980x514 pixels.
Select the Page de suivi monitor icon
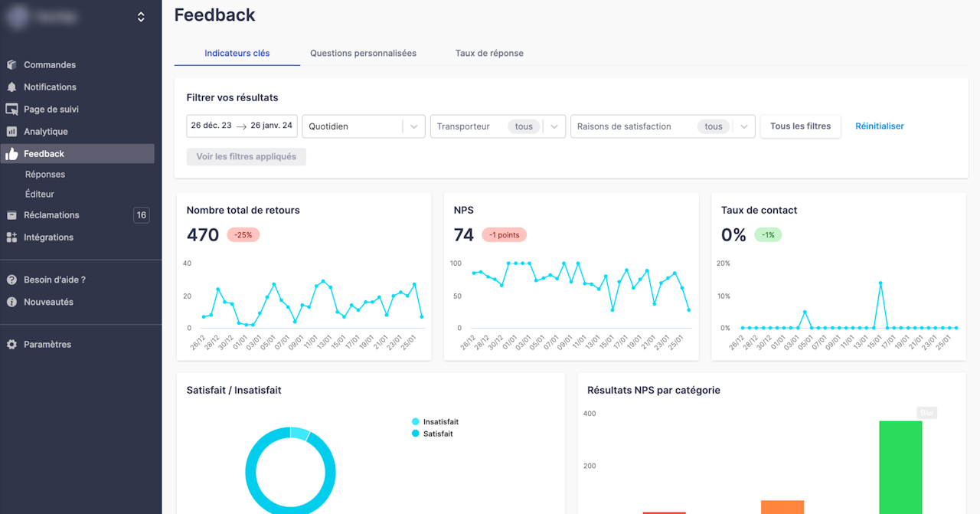(11, 110)
